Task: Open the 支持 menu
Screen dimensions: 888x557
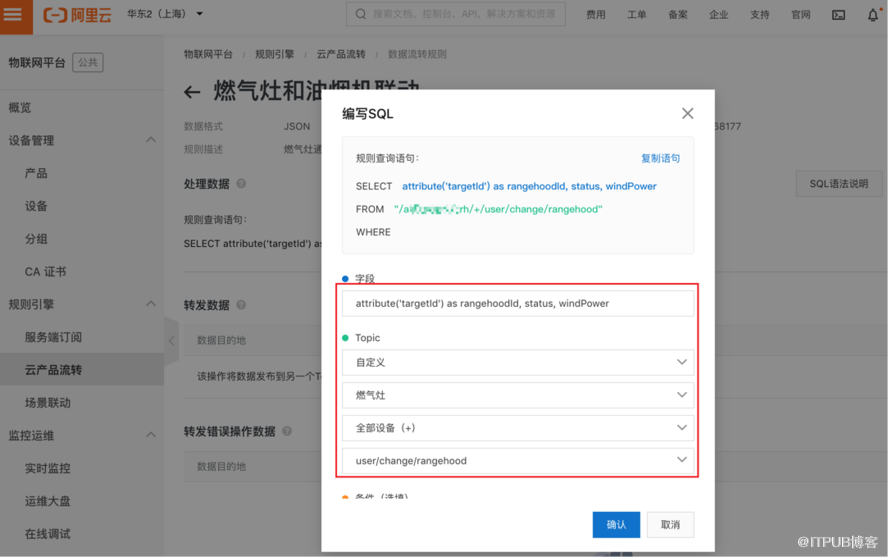Action: click(759, 15)
